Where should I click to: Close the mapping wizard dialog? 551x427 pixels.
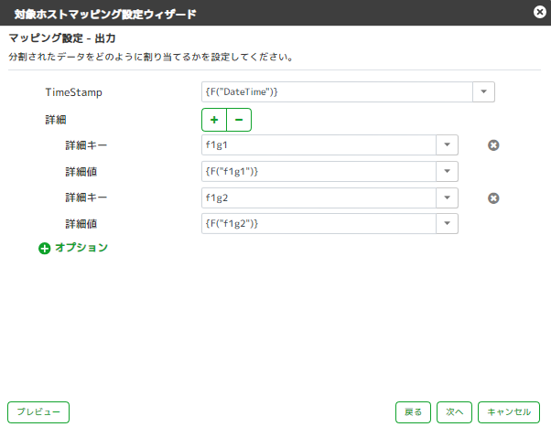[x=539, y=12]
